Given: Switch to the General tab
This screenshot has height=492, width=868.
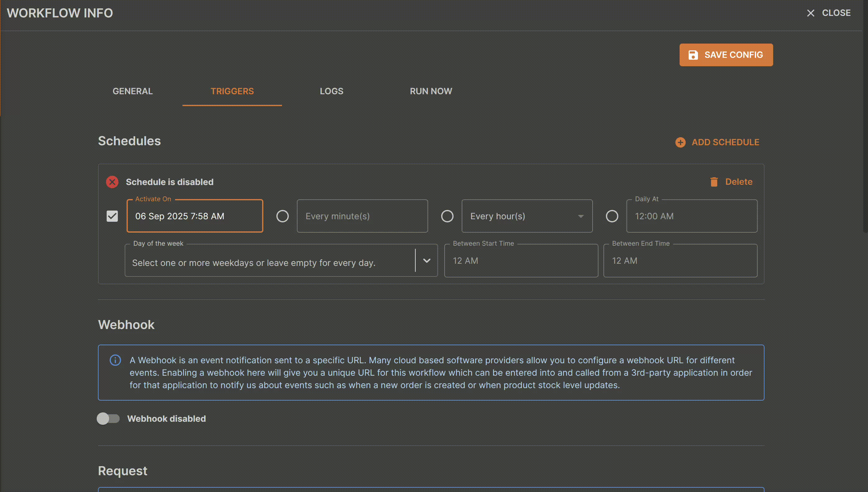Looking at the screenshot, I should (x=132, y=91).
